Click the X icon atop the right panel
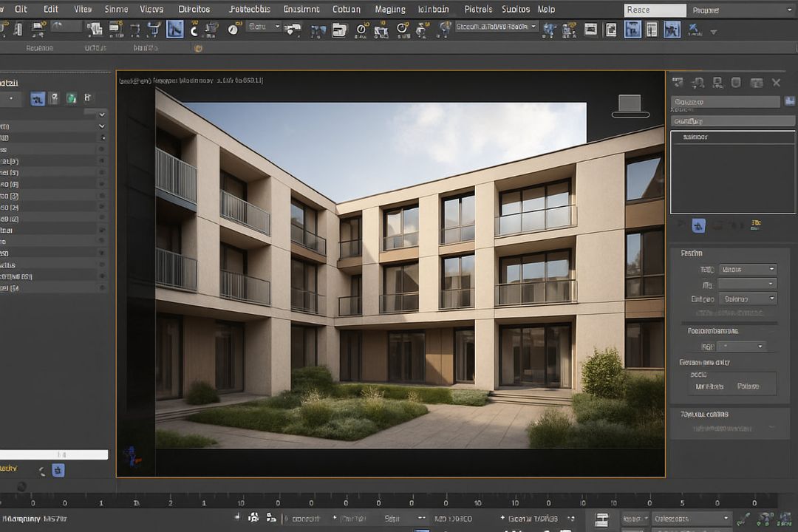798x532 pixels. coord(777,82)
